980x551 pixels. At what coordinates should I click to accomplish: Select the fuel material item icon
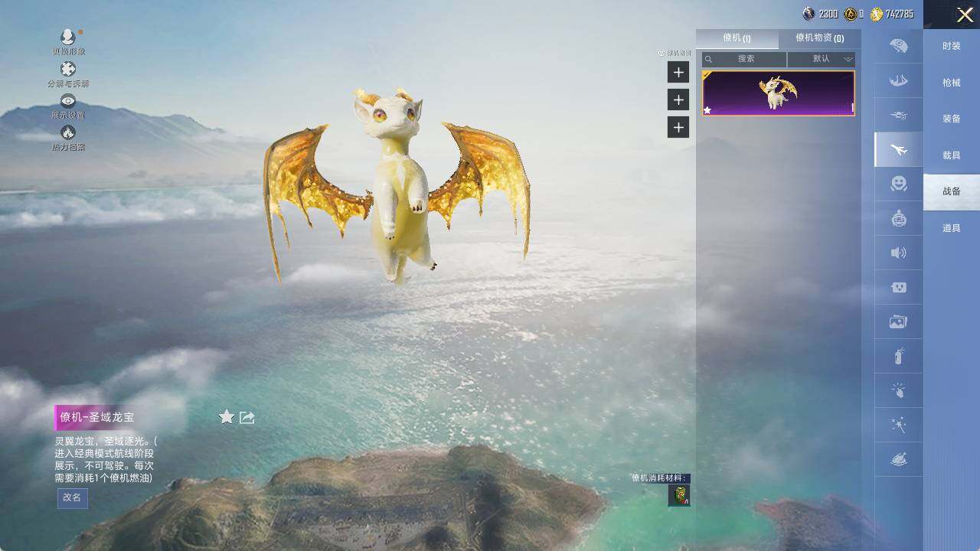point(679,496)
